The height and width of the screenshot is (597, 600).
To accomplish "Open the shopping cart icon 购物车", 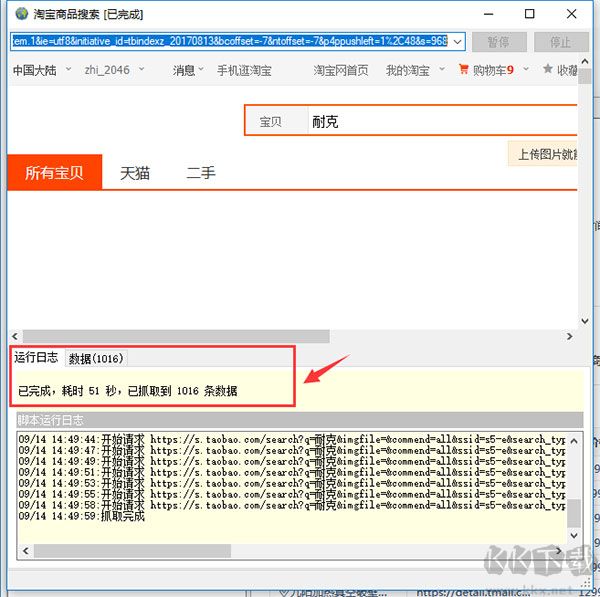I will coord(463,69).
